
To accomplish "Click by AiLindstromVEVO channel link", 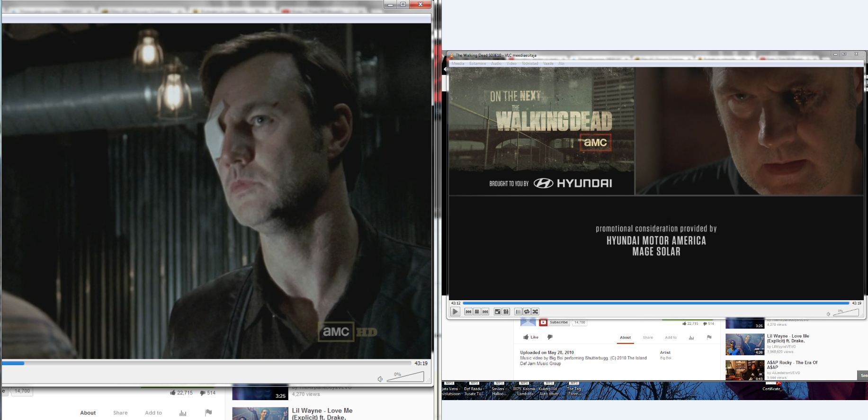I will [783, 373].
